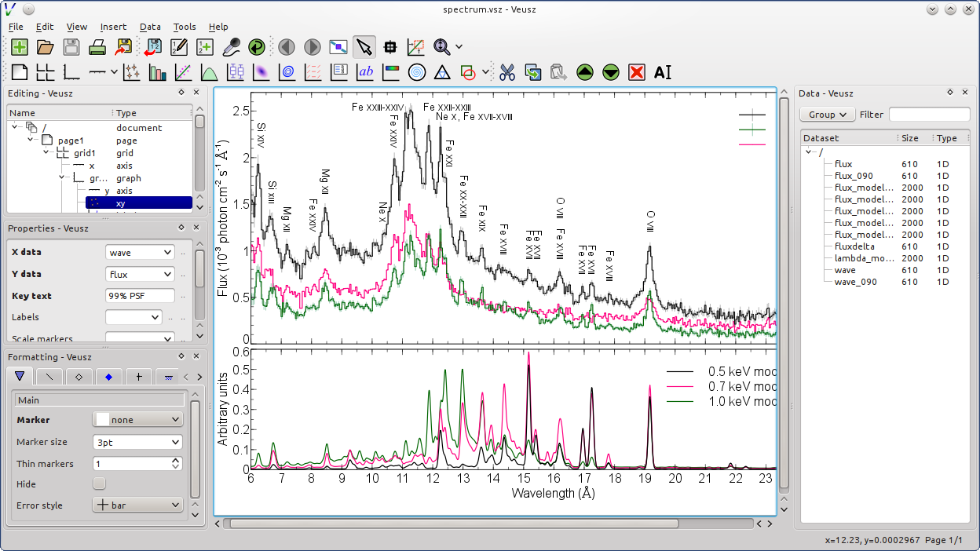The width and height of the screenshot is (980, 551).
Task: Click the dataset Filter input field
Action: pyautogui.click(x=928, y=115)
